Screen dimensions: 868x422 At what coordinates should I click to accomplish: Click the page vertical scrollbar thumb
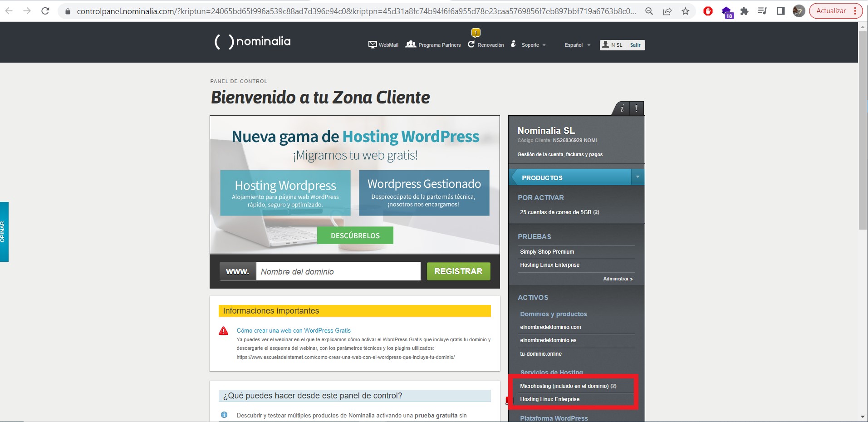point(863,130)
